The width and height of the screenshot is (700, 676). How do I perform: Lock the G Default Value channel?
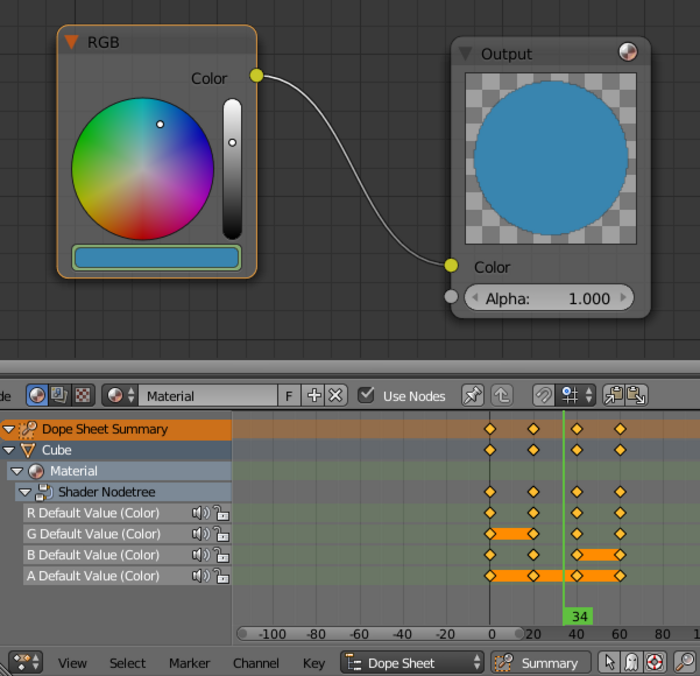click(221, 535)
